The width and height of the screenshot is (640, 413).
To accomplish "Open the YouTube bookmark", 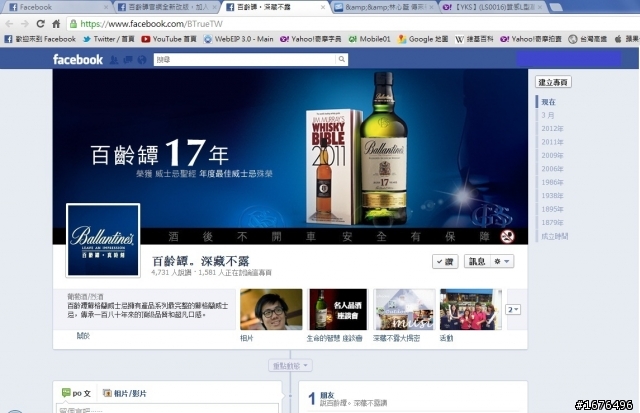I will tap(169, 39).
